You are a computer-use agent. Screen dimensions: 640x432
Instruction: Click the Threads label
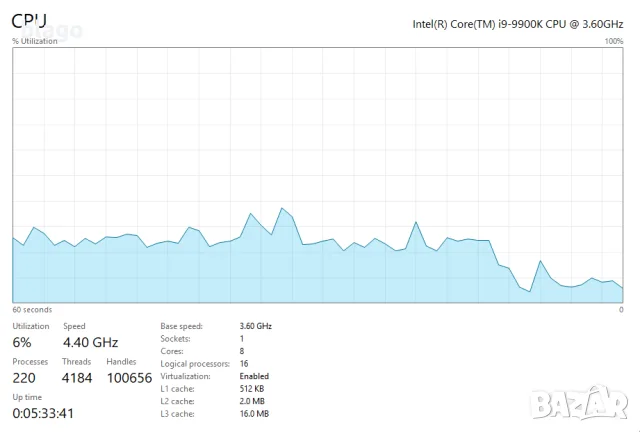coord(76,361)
